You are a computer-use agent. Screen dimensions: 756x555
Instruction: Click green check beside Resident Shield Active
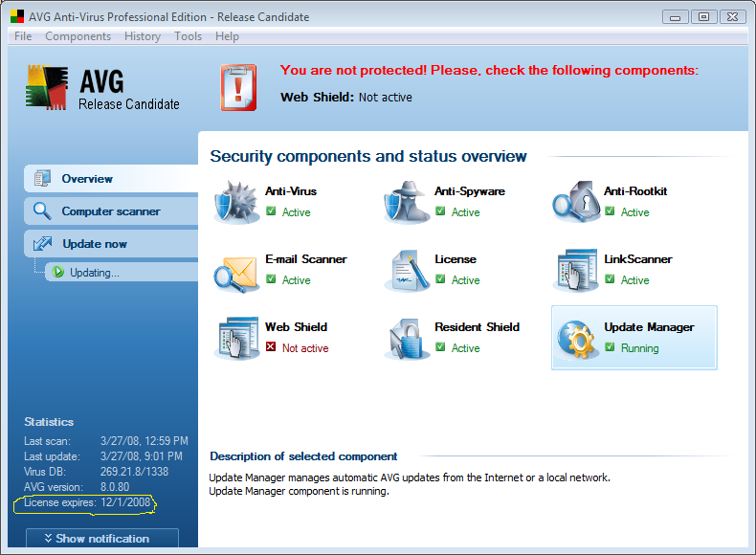click(440, 346)
